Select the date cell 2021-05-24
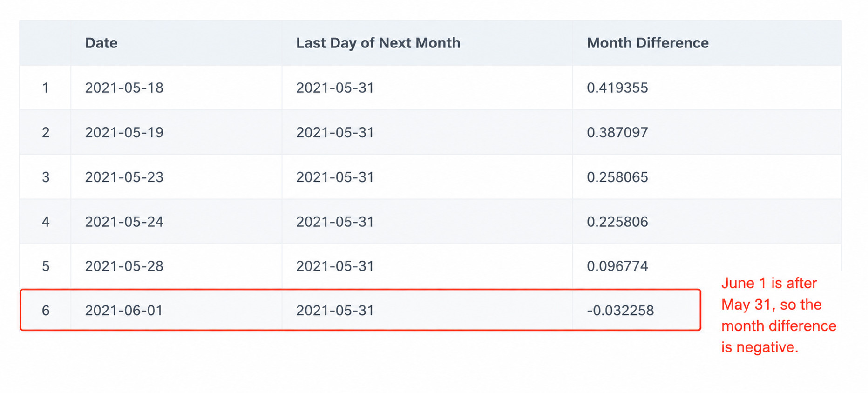This screenshot has height=393, width=868. point(124,222)
